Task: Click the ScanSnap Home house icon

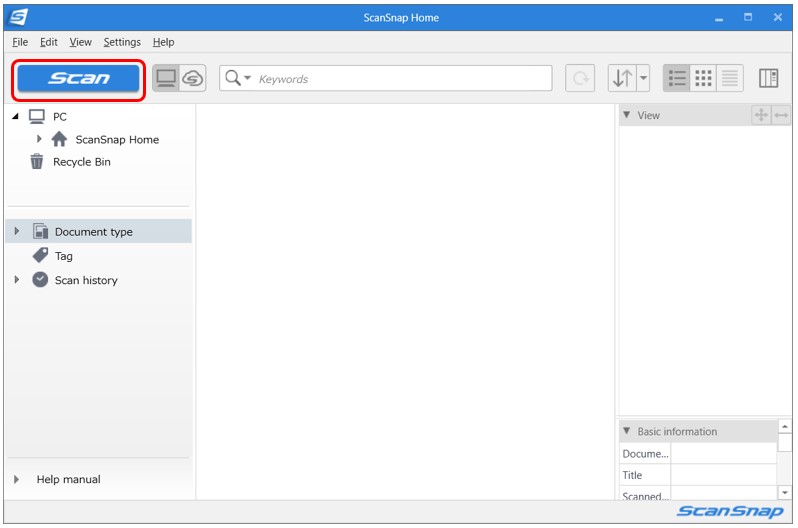Action: 59,138
